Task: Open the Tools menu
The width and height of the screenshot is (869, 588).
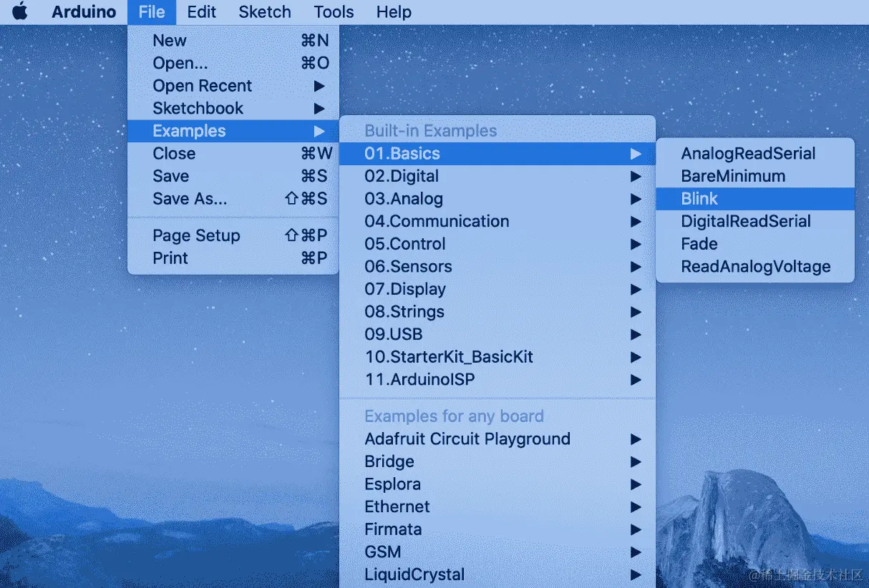Action: point(334,12)
